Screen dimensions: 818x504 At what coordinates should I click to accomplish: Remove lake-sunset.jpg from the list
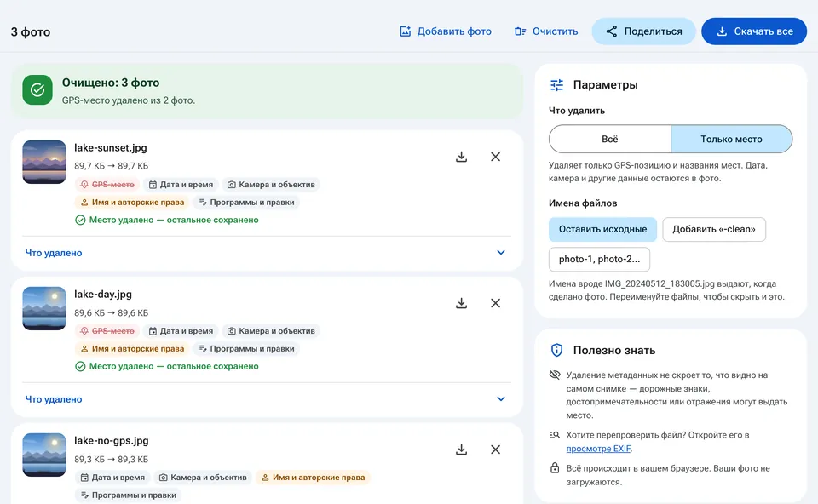coord(496,157)
